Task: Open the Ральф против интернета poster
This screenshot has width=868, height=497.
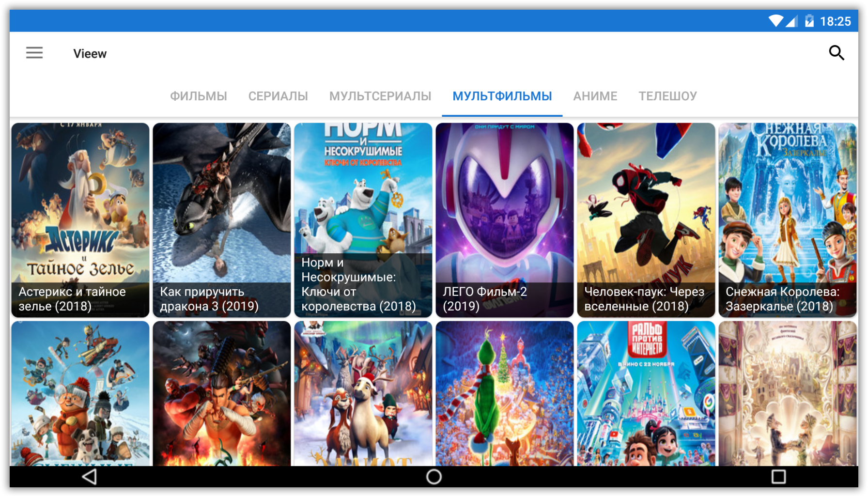Action: point(646,393)
